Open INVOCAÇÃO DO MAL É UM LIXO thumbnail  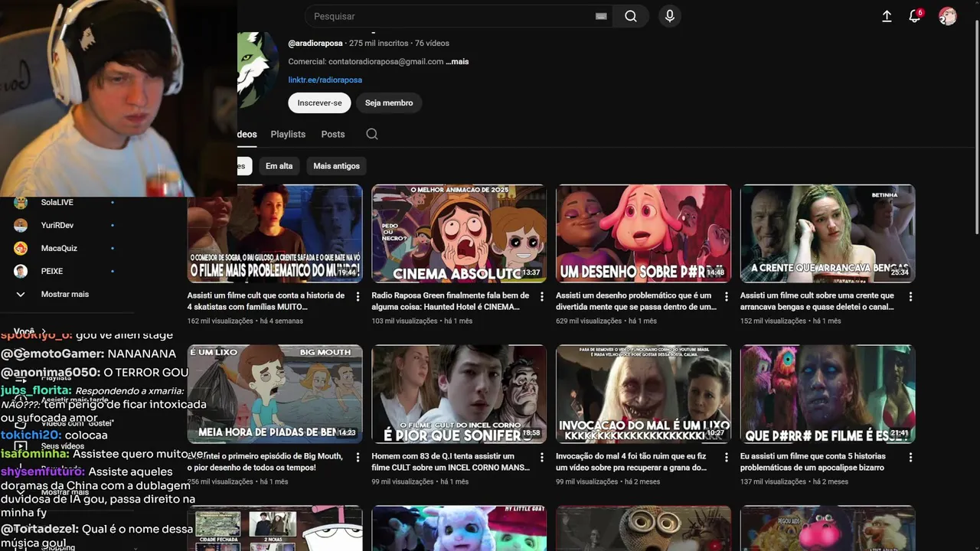[x=643, y=394]
